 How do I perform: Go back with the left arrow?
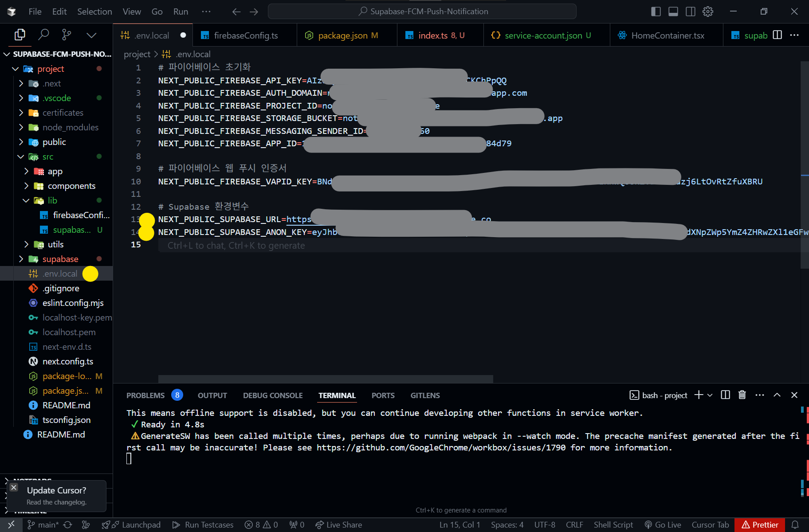pyautogui.click(x=236, y=12)
